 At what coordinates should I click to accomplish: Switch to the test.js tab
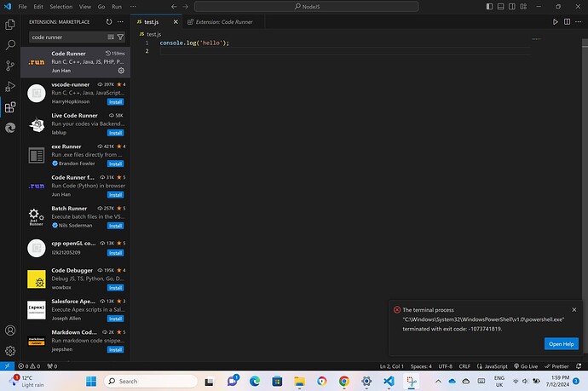click(x=151, y=22)
